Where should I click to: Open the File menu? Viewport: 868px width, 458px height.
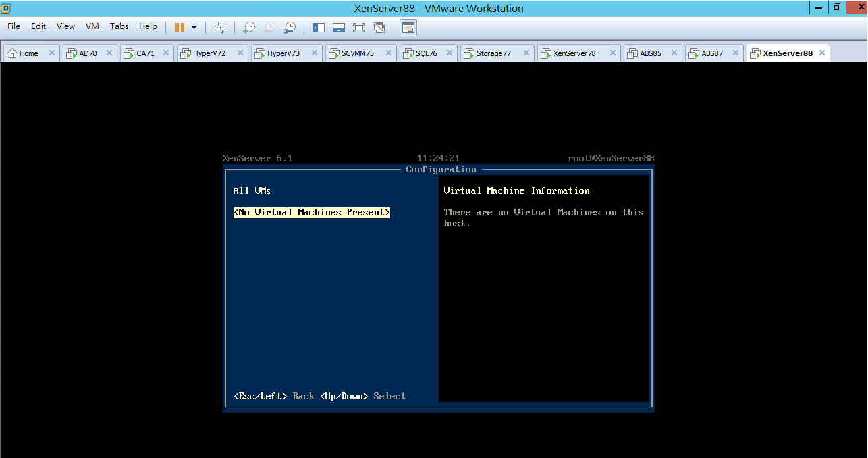click(x=13, y=26)
